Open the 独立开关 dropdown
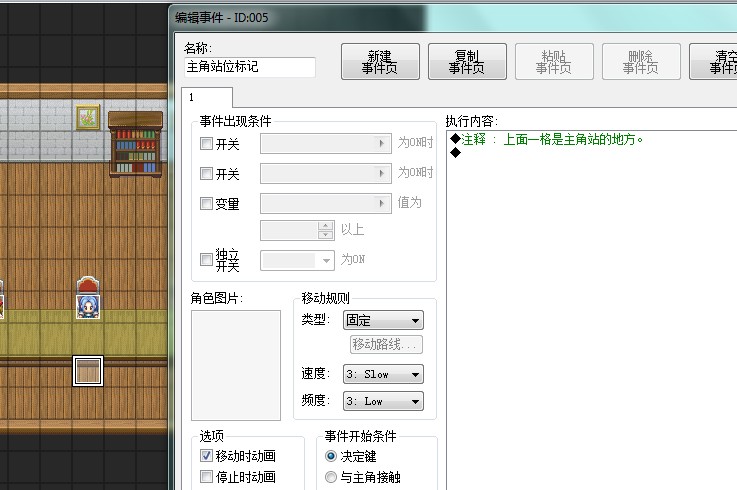The image size is (737, 490). 298,260
